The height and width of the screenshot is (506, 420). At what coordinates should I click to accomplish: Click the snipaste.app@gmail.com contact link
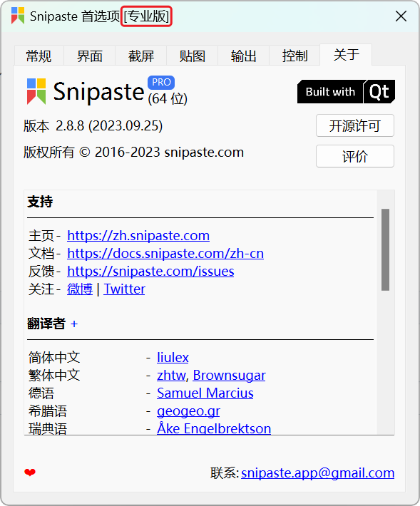317,473
